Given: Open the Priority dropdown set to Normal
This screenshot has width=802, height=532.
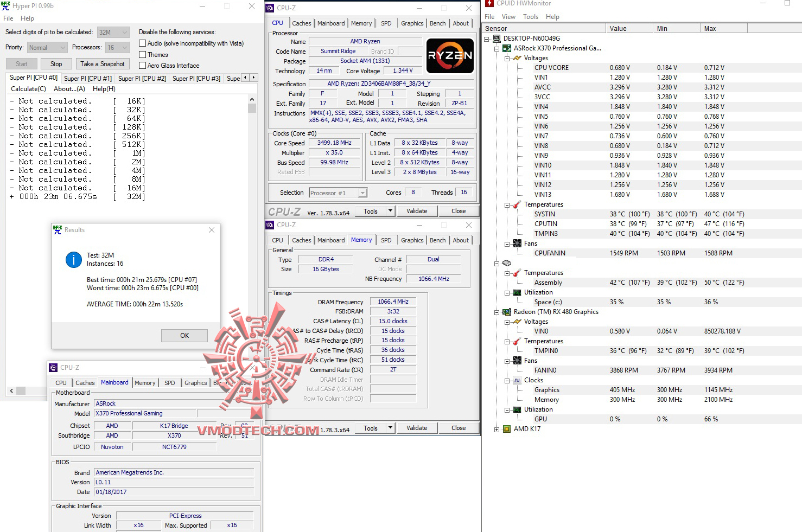Looking at the screenshot, I should [x=47, y=48].
